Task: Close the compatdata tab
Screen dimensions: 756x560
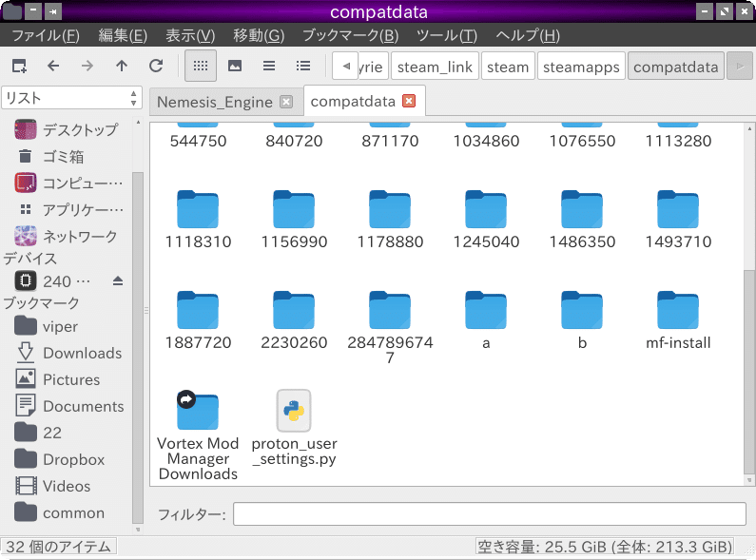Action: pyautogui.click(x=409, y=101)
